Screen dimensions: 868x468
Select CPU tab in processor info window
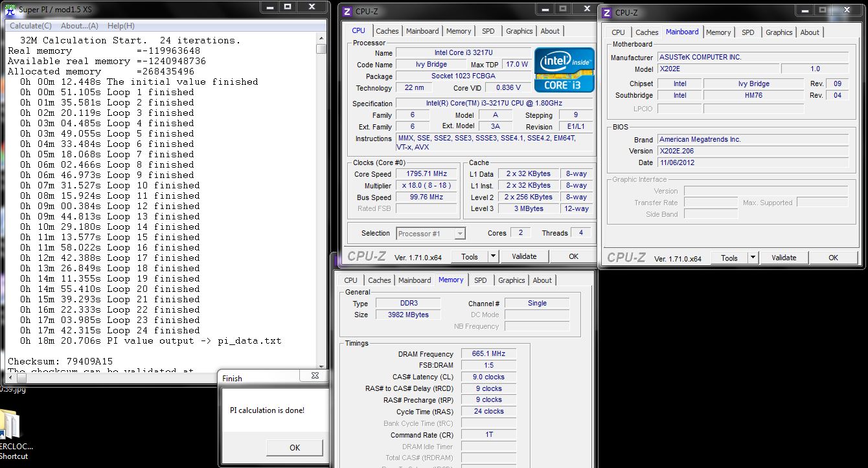pyautogui.click(x=359, y=30)
